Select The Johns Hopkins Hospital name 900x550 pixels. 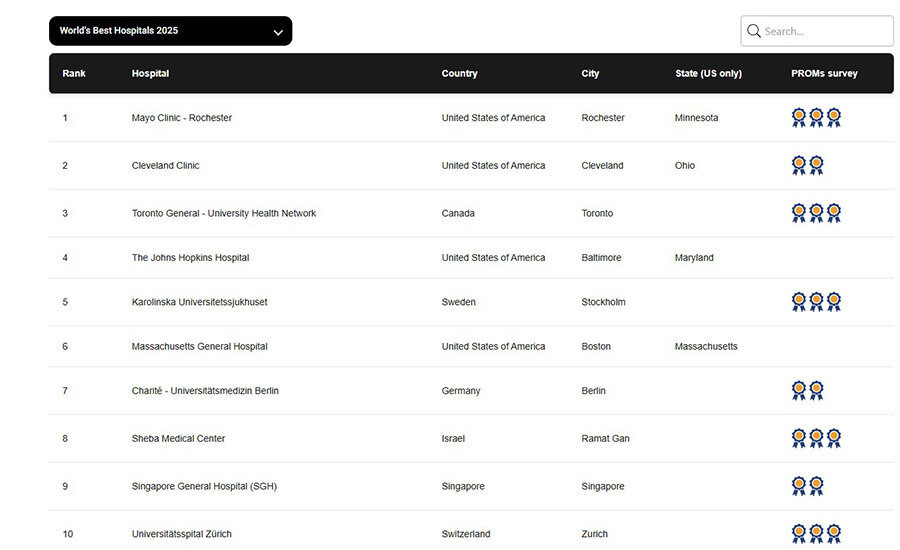tap(191, 258)
